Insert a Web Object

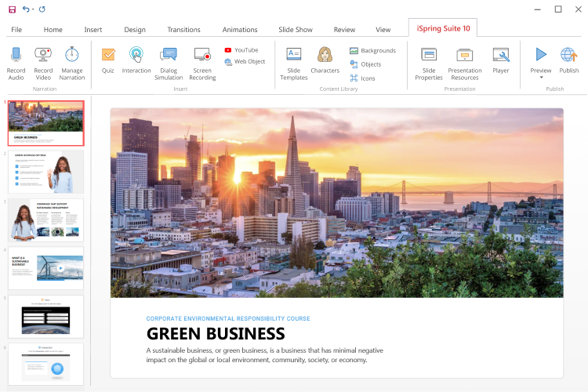click(x=245, y=61)
